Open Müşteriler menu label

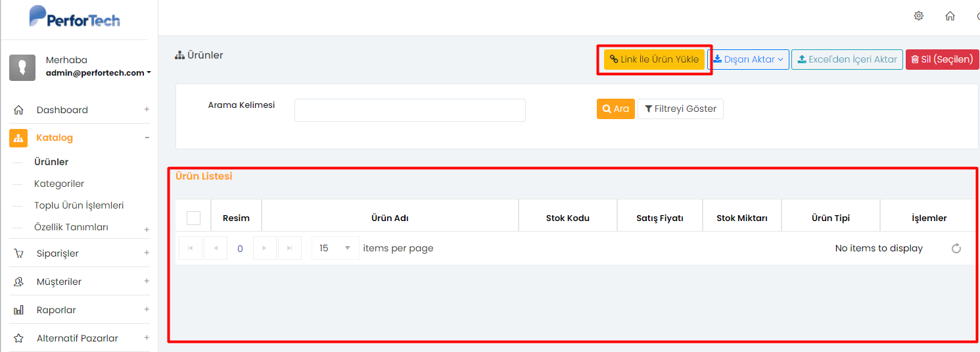pyautogui.click(x=59, y=282)
